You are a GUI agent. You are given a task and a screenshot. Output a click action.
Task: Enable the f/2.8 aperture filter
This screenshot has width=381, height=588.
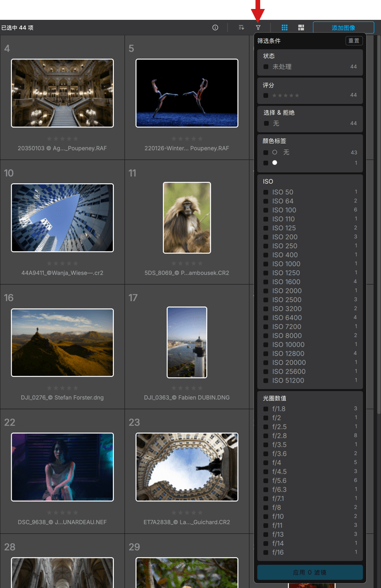tap(266, 436)
